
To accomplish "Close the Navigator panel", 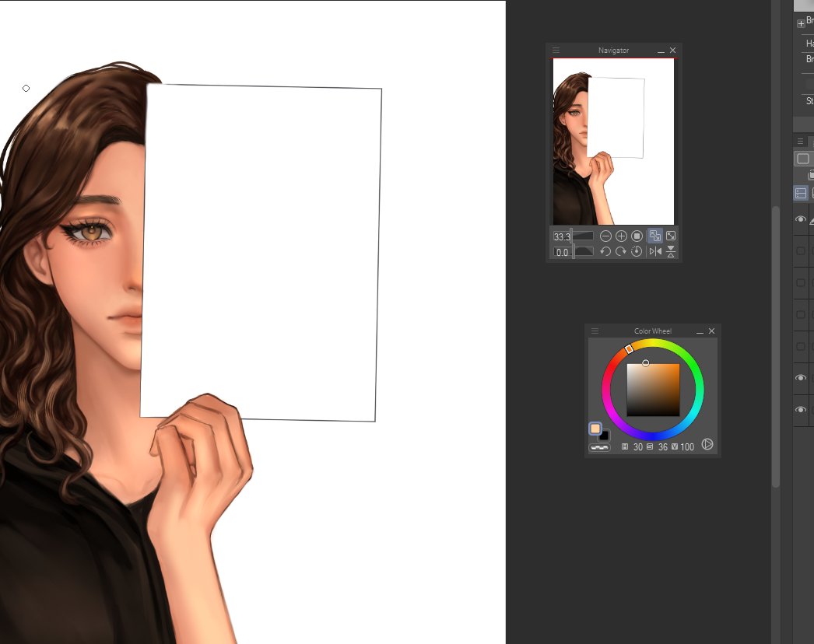I will point(673,51).
